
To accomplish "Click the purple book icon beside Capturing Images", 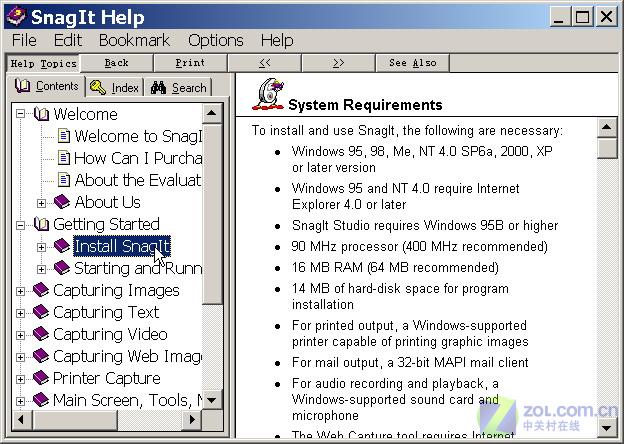I will pyautogui.click(x=41, y=290).
